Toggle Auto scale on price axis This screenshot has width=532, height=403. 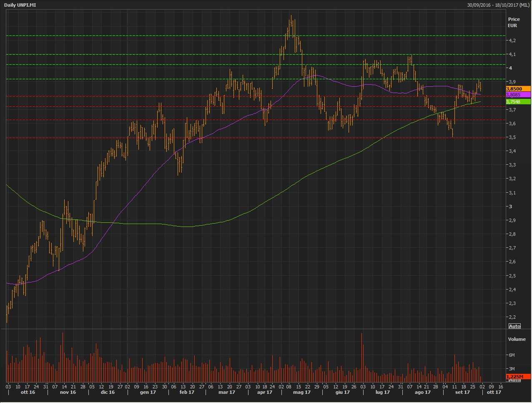(514, 326)
